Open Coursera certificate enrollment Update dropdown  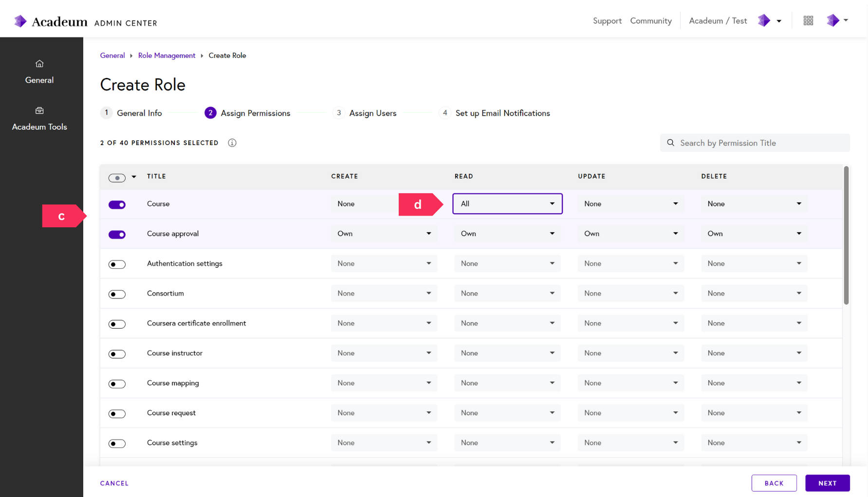631,323
